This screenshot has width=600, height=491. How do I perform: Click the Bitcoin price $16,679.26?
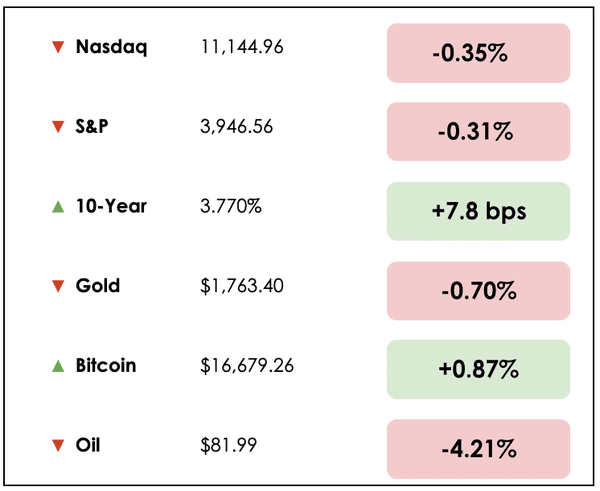247,366
